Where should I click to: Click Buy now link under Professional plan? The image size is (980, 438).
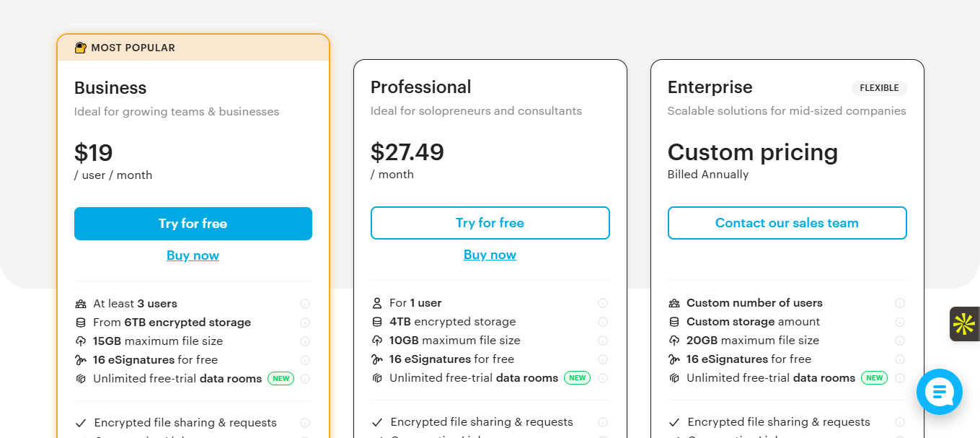pos(490,255)
